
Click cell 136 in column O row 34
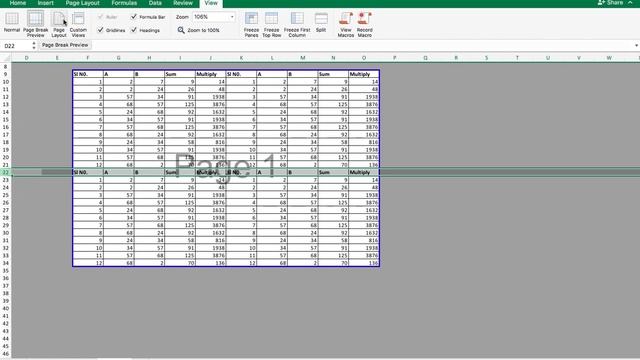[364, 263]
